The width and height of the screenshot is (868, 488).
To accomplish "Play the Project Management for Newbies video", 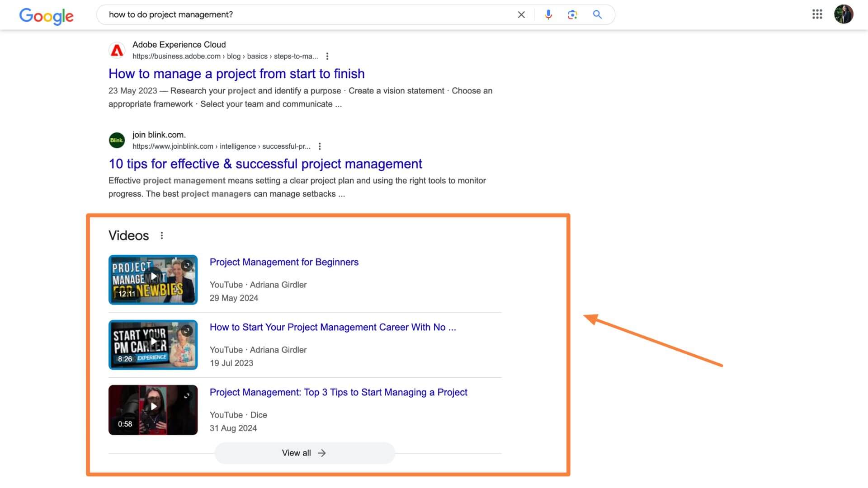I will [x=154, y=276].
